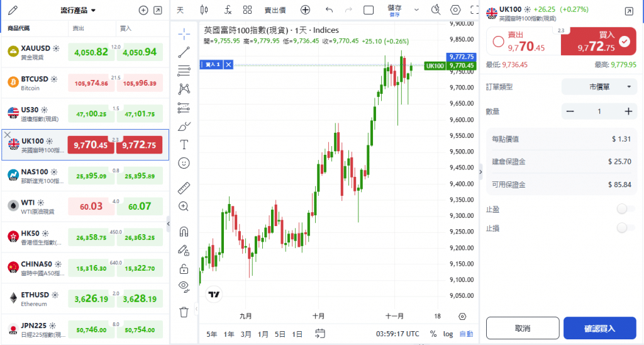The height and width of the screenshot is (345, 644).
Task: Open the 天 timeframe interval selector
Action: click(180, 10)
